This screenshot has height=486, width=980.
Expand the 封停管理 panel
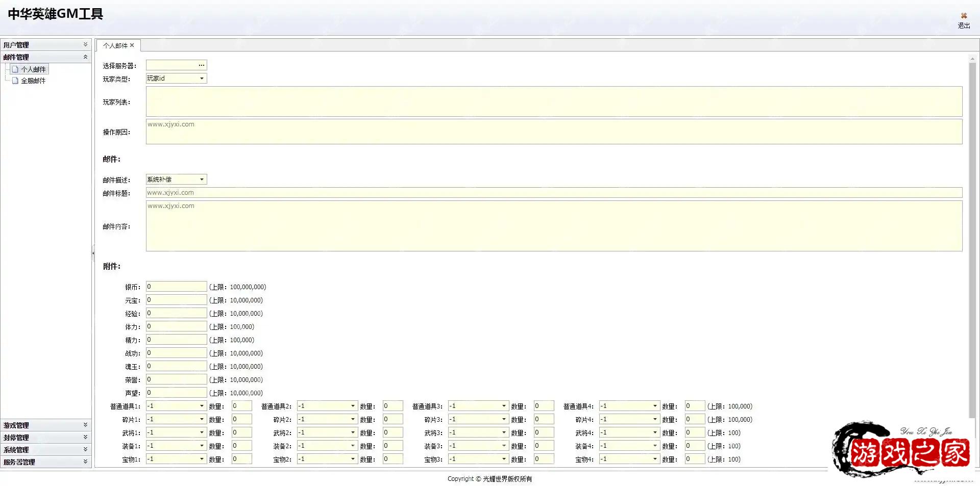coord(85,437)
